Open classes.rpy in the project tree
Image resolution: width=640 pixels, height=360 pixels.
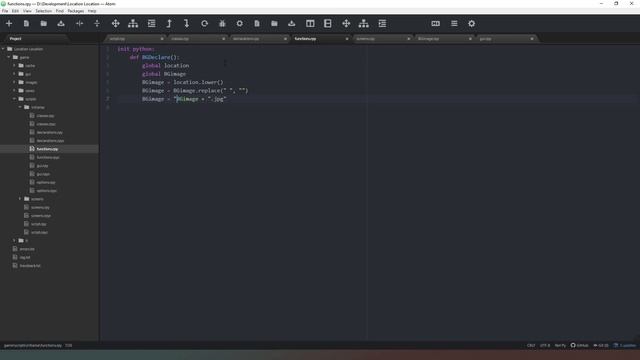pos(45,116)
